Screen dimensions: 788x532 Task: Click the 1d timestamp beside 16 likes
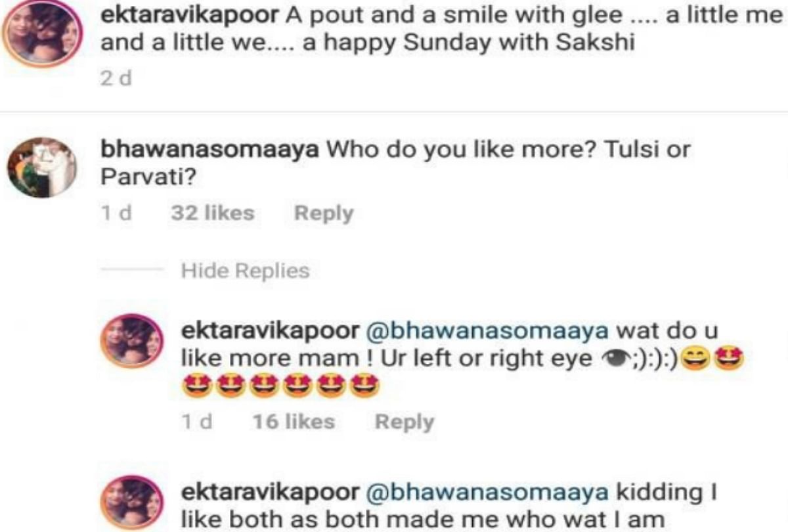pyautogui.click(x=196, y=422)
